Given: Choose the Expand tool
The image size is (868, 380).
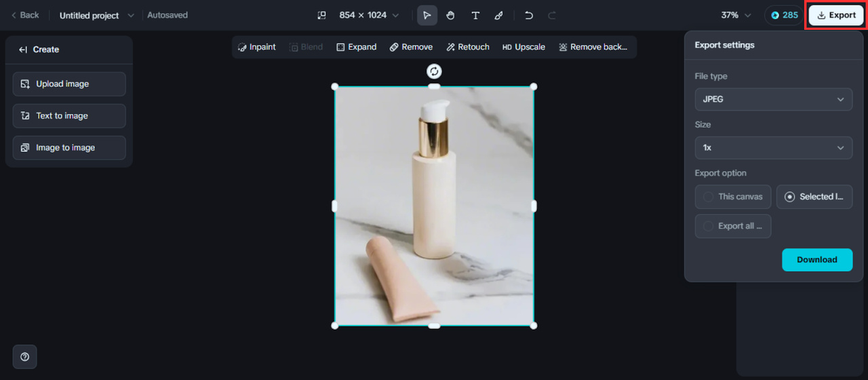Looking at the screenshot, I should coord(357,47).
